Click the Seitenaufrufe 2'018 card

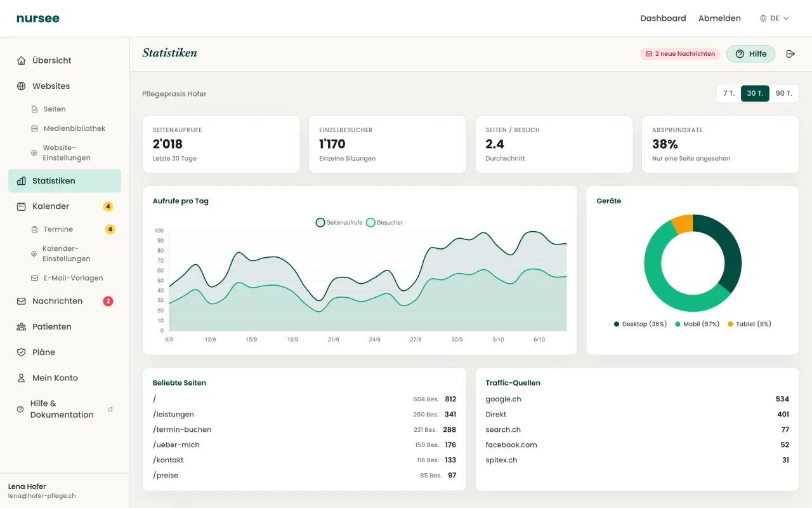coord(221,144)
